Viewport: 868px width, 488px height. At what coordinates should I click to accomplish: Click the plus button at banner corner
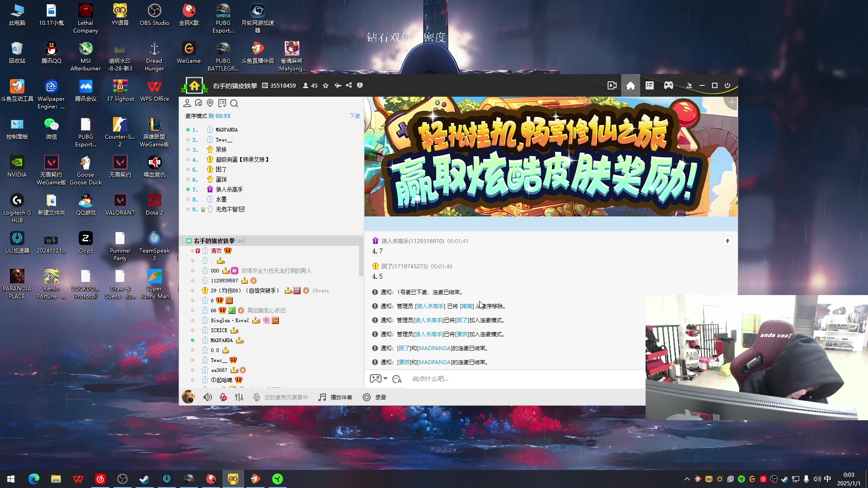click(731, 103)
